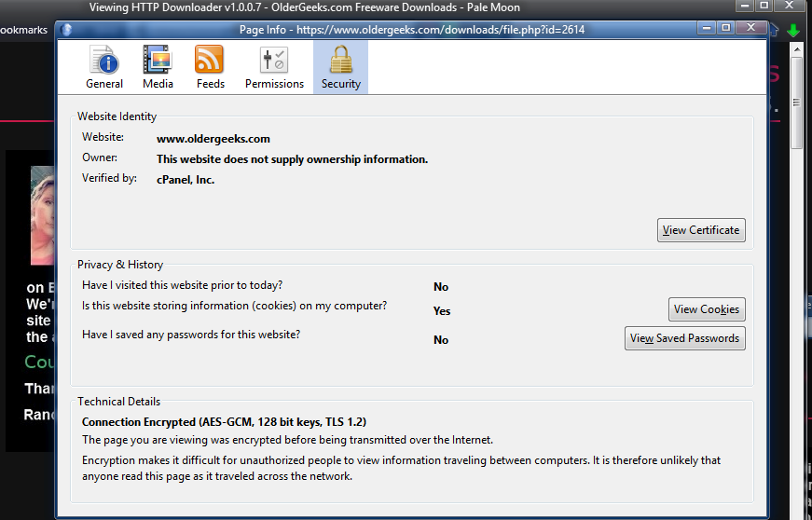Minimize the Page Info dialog window
This screenshot has height=520, width=812.
706,28
